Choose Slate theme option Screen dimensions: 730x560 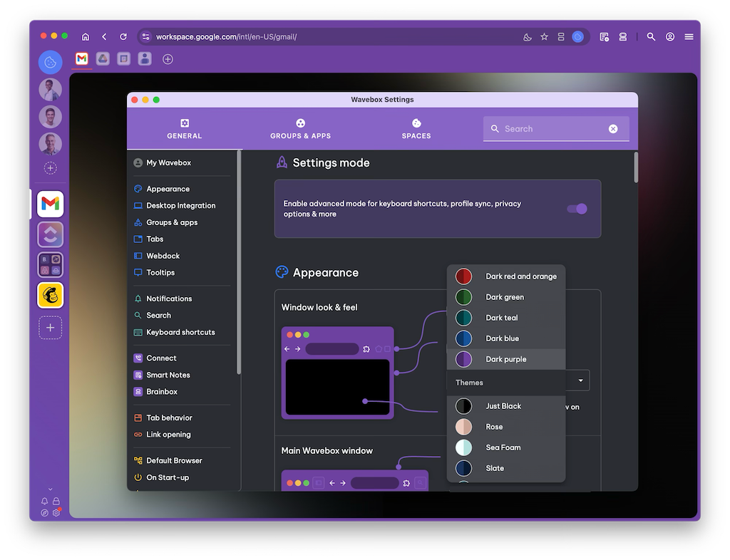point(506,468)
